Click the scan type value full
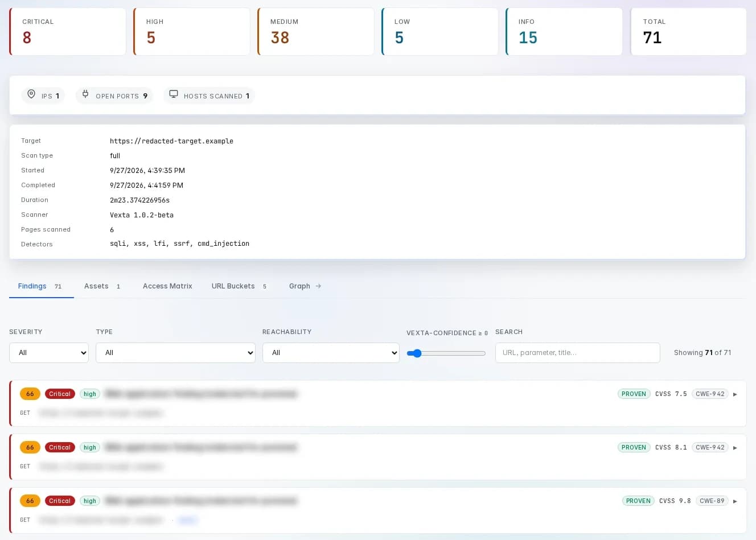 tap(115, 156)
